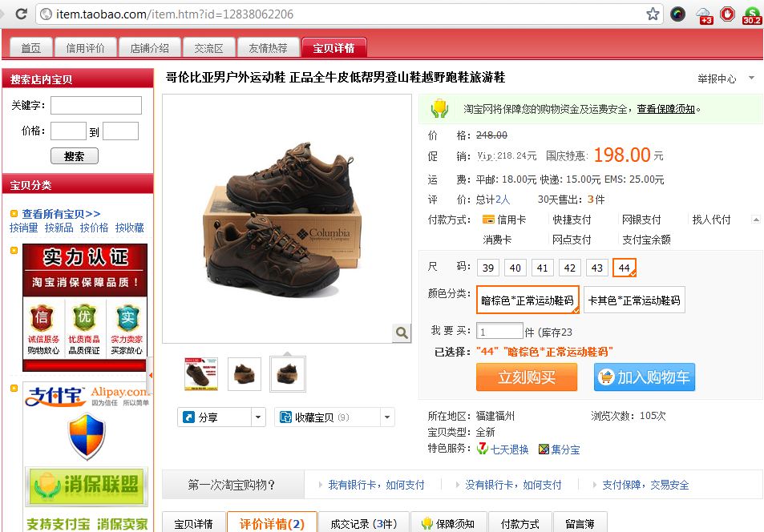Click the 支付宝 Alipay logo
The image size is (764, 532).
56,396
